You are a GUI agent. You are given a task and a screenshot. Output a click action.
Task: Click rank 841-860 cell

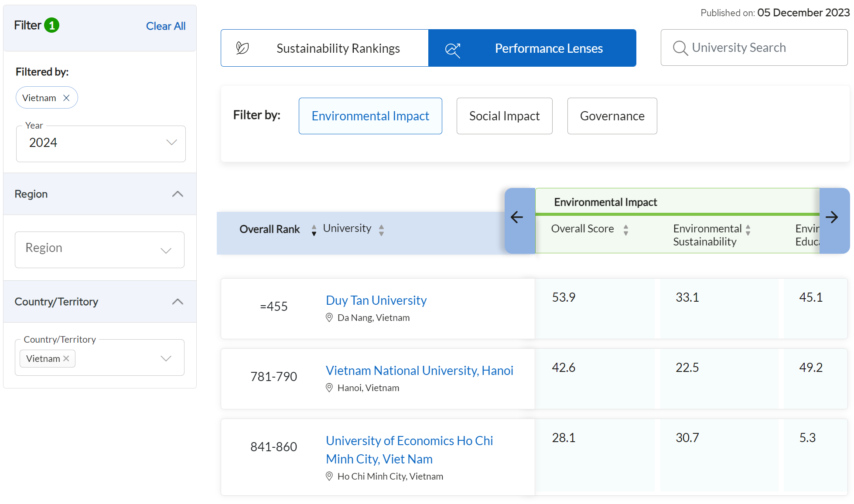273,447
